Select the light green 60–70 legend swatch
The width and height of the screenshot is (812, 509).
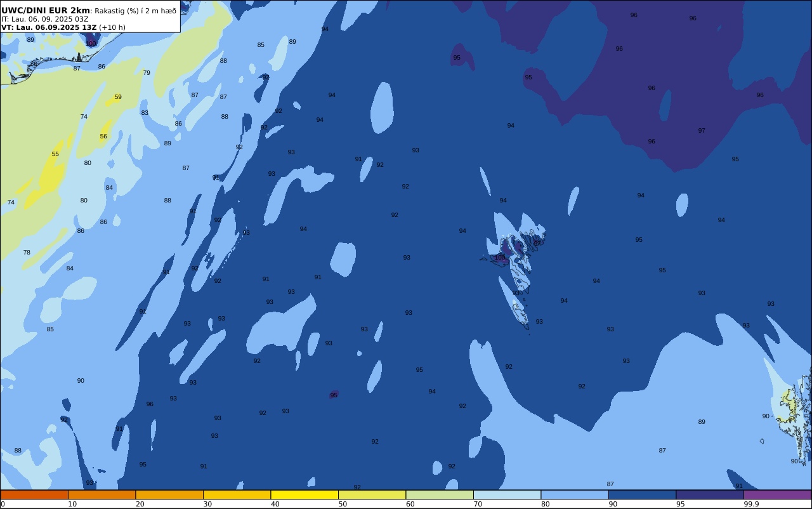[x=440, y=494]
